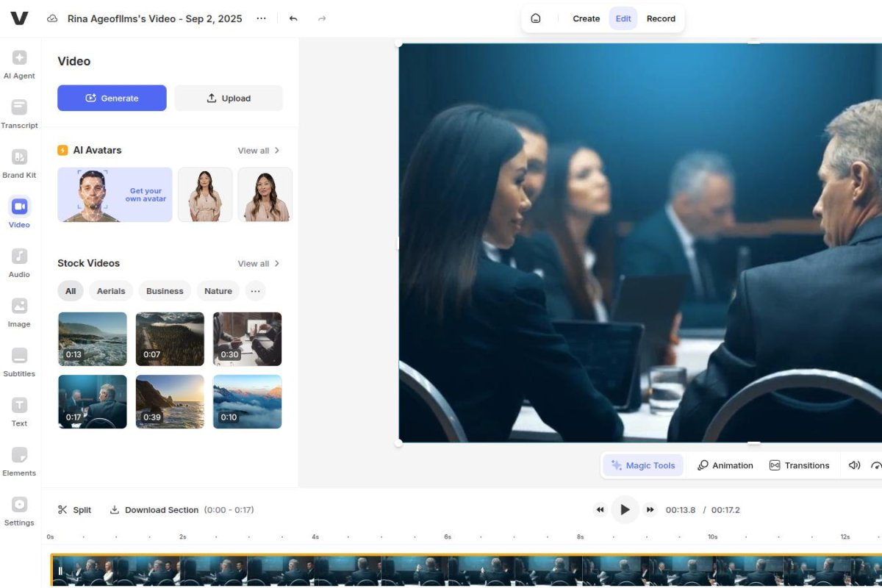This screenshot has width=882, height=588.
Task: Click the Generate button
Action: pos(112,98)
